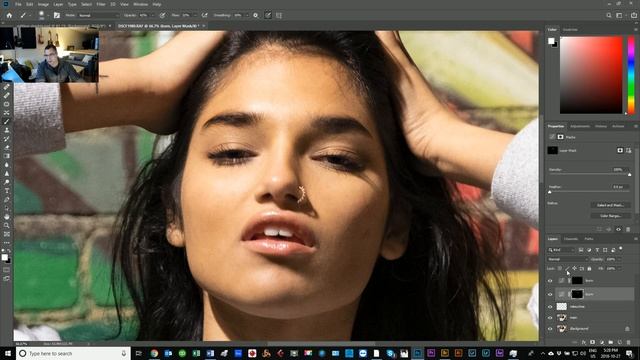Switch to the History tab

(600, 127)
